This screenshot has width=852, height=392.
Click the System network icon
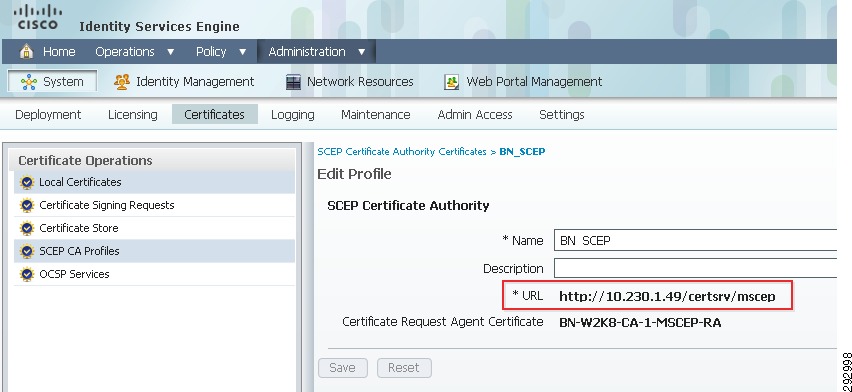pyautogui.click(x=28, y=82)
